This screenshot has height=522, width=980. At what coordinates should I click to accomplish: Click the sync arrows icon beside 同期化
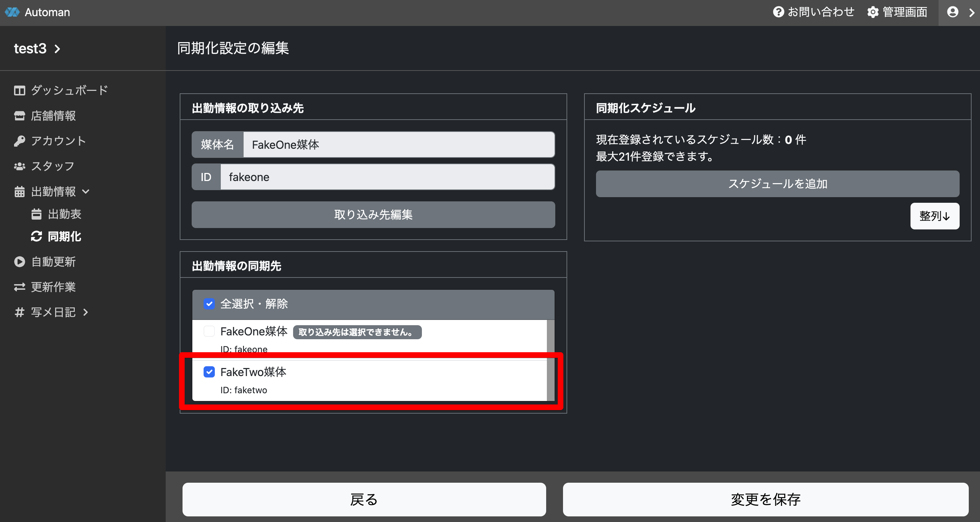click(37, 236)
